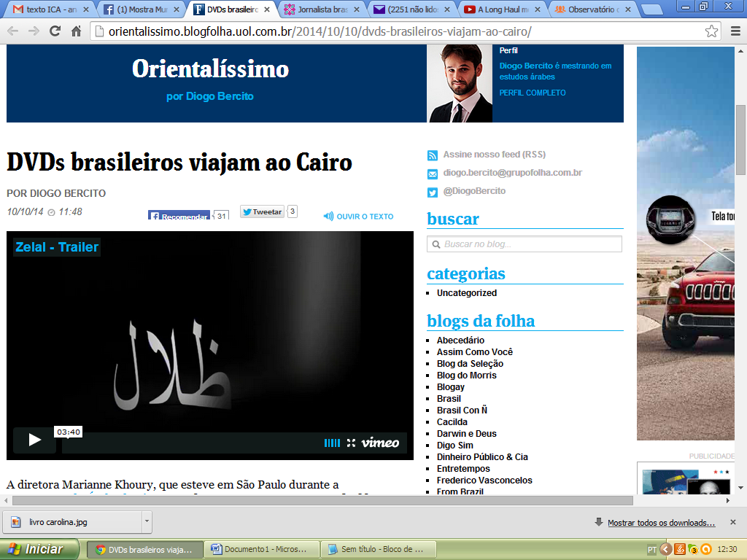Switch to the A Long Haul YouTube tab
The height and width of the screenshot is (560, 747).
click(x=503, y=9)
